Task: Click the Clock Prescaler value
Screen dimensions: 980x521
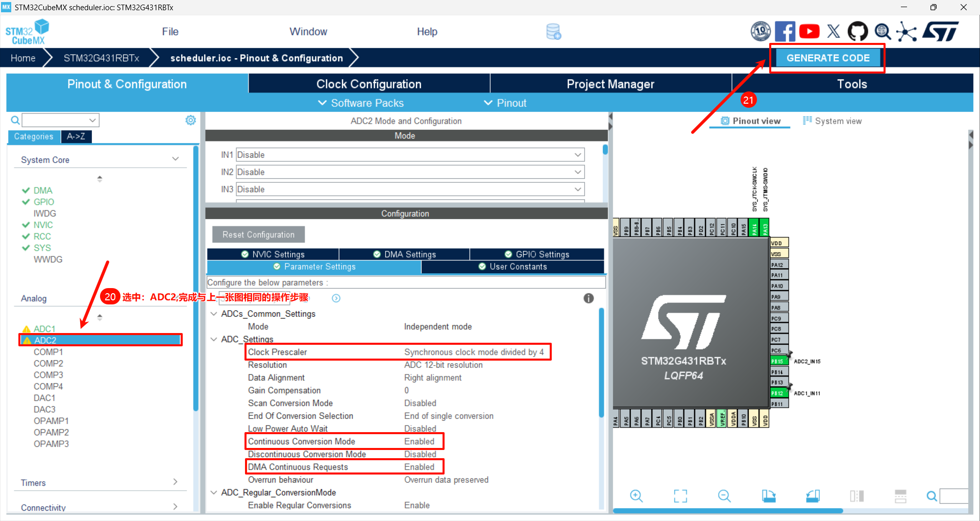Action: point(474,352)
